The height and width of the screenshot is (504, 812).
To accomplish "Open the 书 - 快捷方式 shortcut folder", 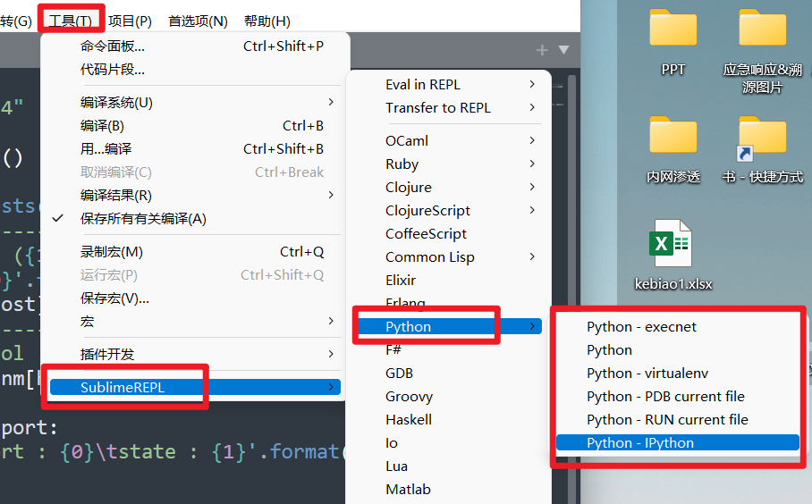I will [762, 149].
